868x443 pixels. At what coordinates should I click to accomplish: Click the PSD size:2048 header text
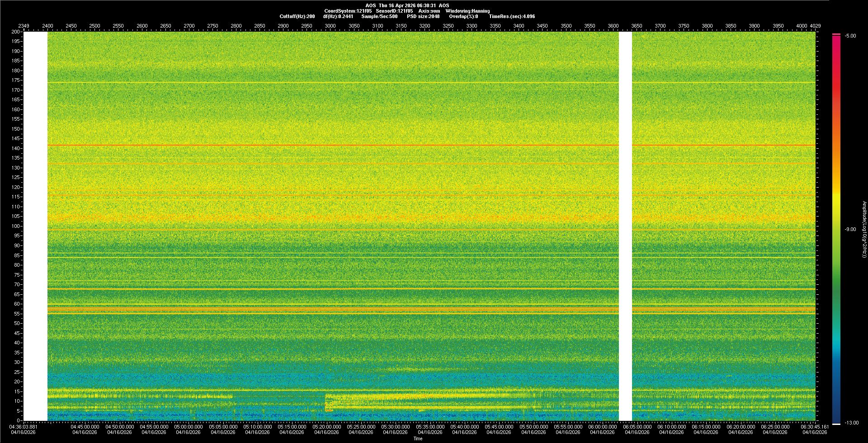(423, 16)
